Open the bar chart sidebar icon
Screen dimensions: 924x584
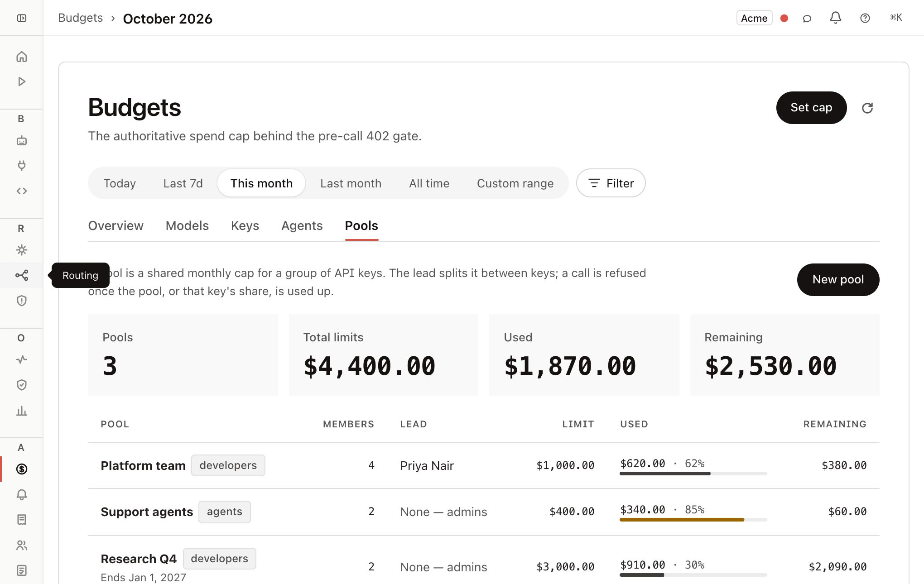(x=21, y=411)
